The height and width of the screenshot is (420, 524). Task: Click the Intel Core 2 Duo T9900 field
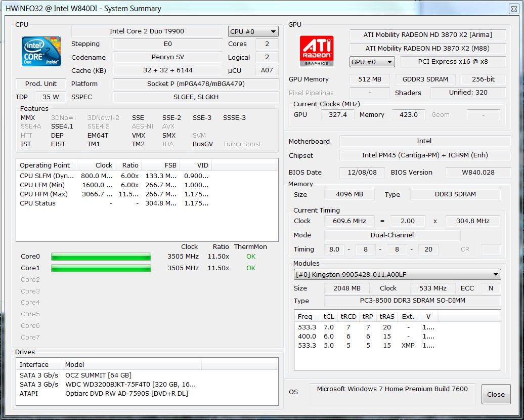click(147, 31)
